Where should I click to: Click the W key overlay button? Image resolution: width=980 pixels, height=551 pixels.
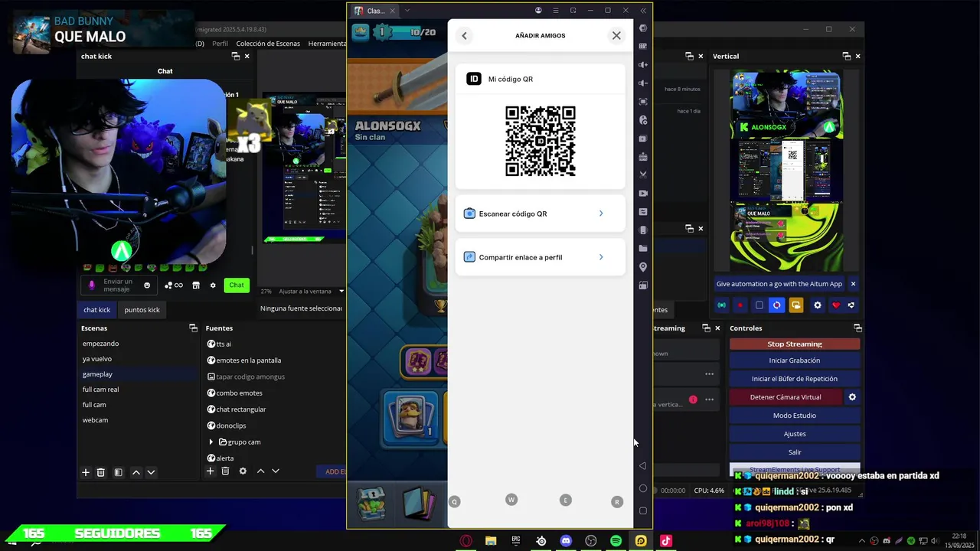(511, 500)
